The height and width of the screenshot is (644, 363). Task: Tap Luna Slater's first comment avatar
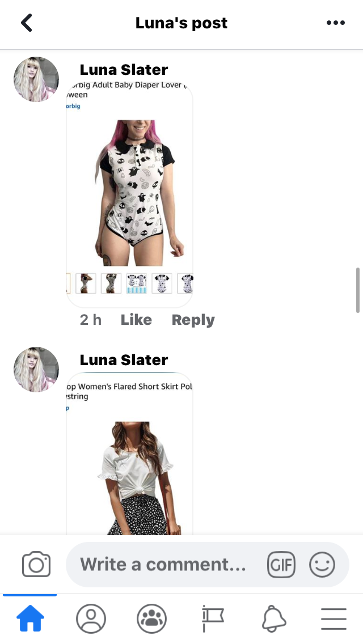point(36,79)
